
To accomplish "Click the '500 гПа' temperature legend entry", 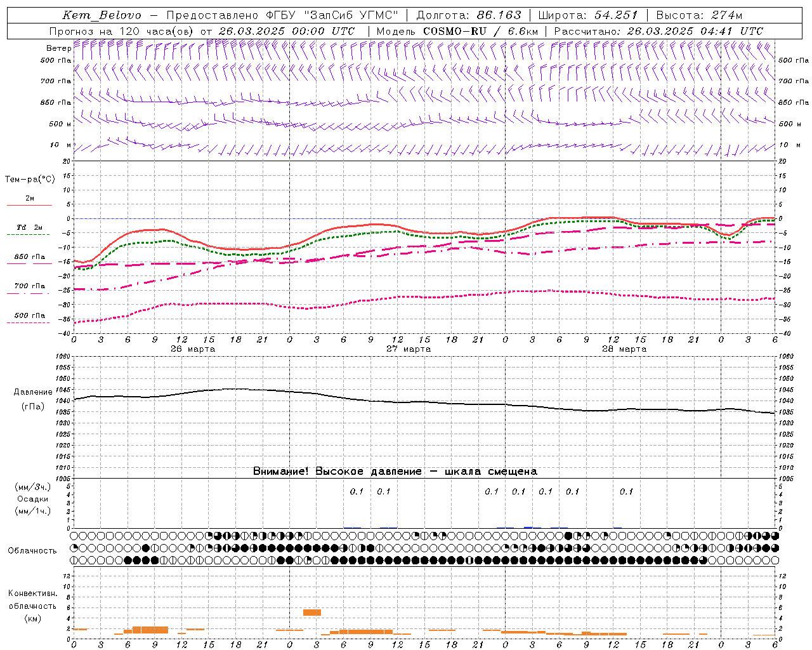I will 29,315.
